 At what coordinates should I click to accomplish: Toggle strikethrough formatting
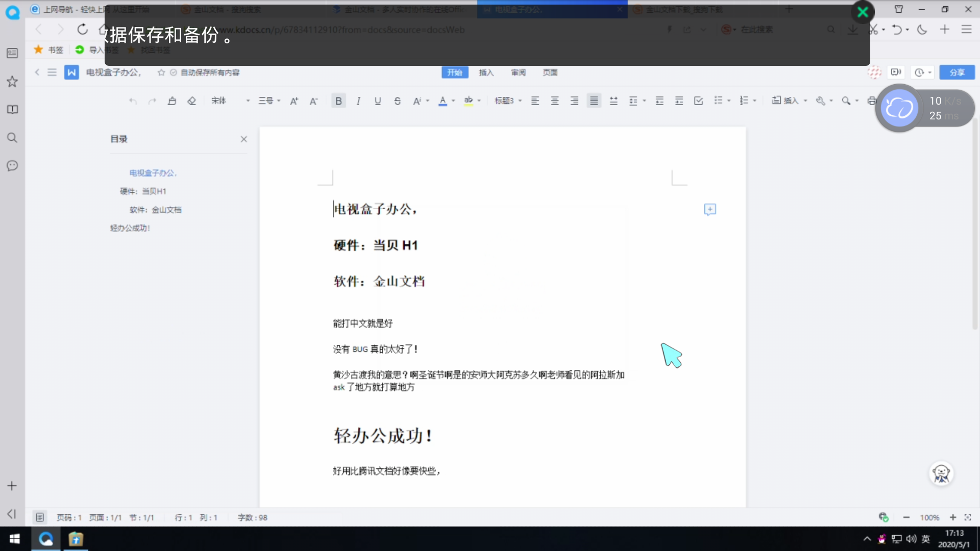[x=397, y=101]
